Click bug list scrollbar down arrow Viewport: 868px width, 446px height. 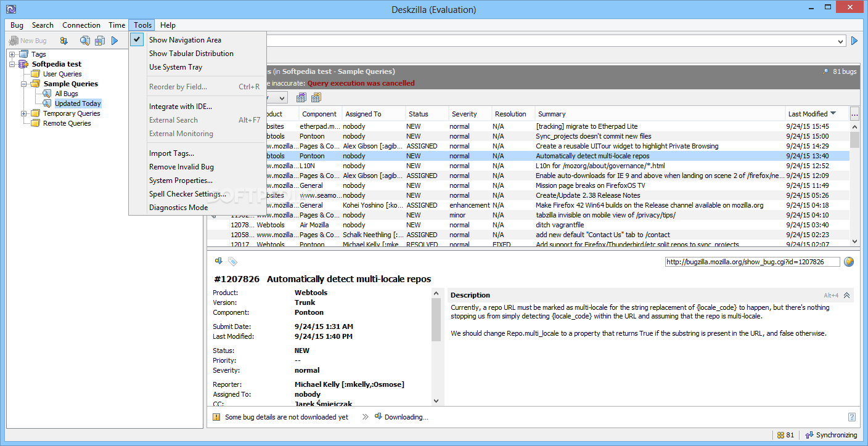click(x=854, y=241)
